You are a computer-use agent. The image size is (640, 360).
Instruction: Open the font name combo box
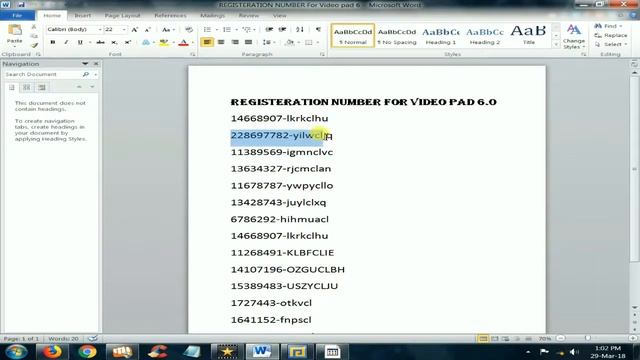coord(74,29)
